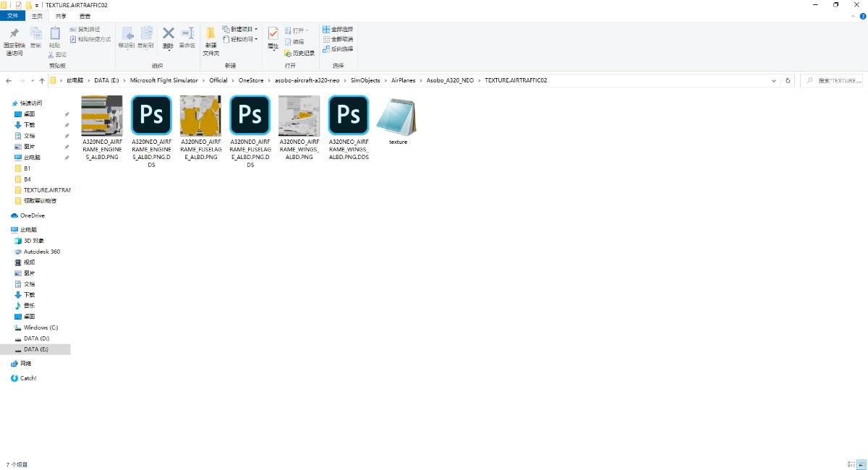
Task: Switch to the View (查看) ribbon tab
Action: [85, 16]
